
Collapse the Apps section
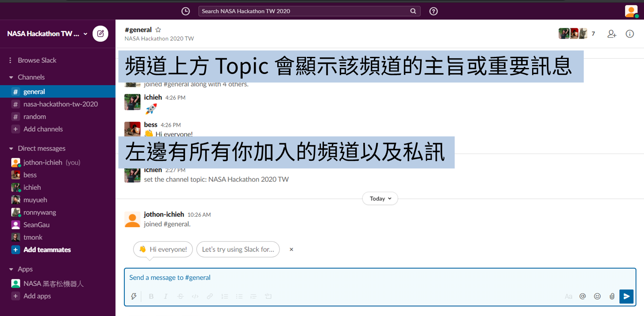(x=11, y=269)
